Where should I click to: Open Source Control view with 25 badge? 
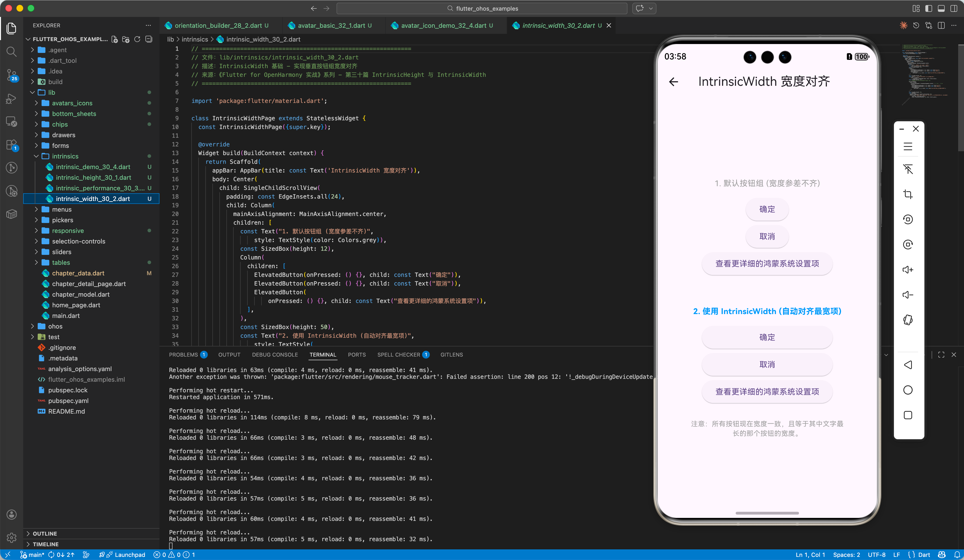pyautogui.click(x=12, y=75)
